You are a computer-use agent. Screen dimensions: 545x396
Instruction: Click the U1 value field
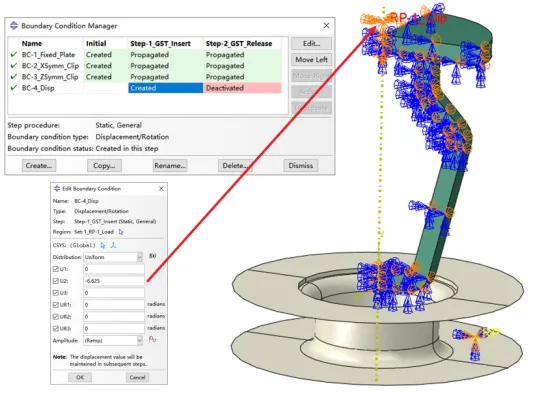(114, 269)
